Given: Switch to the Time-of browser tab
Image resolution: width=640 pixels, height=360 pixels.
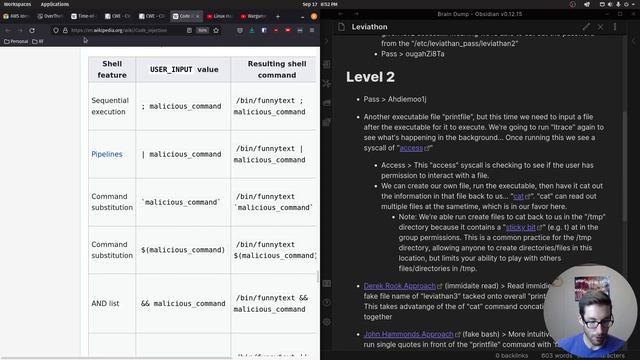Looking at the screenshot, I should pyautogui.click(x=84, y=16).
